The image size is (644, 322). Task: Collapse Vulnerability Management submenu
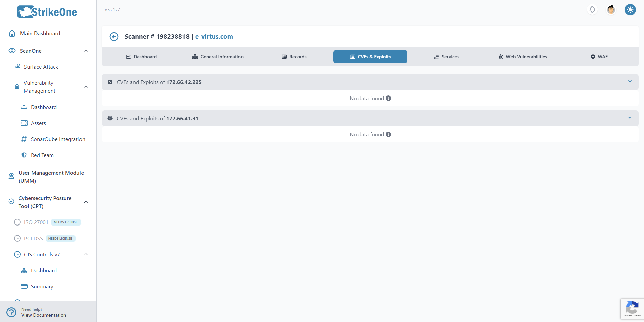86,87
